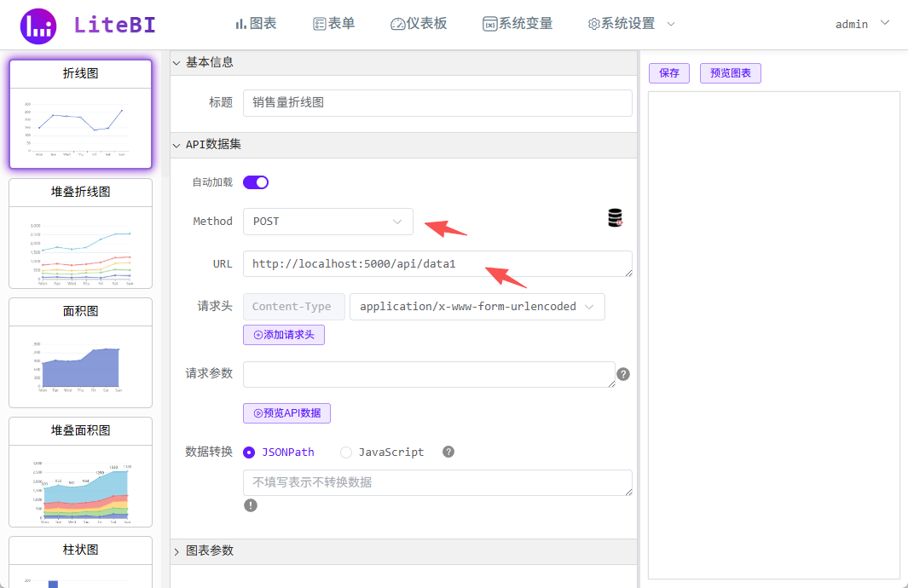Screen dimensions: 908x588
Task: Disable the 自动加载 auto-load toggle
Action: [x=255, y=182]
